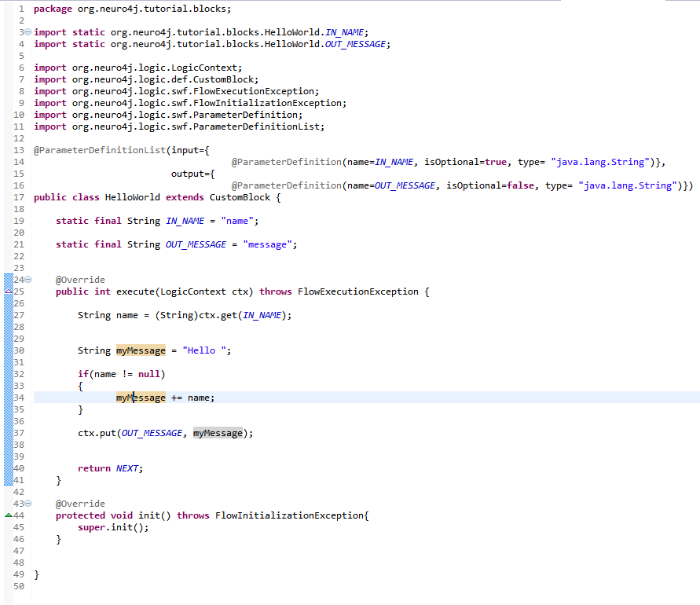The image size is (700, 605).
Task: Click IN_NAME in the static import on line 3
Action: pos(344,32)
